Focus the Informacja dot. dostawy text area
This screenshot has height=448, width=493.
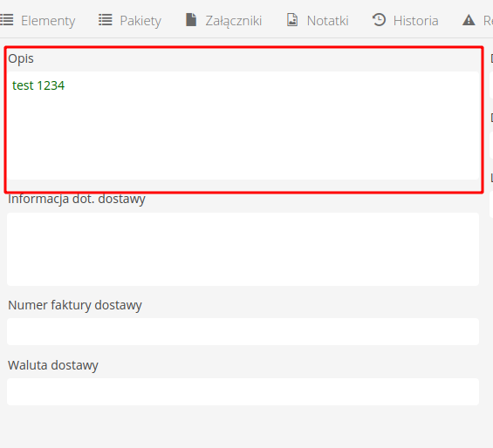243,249
